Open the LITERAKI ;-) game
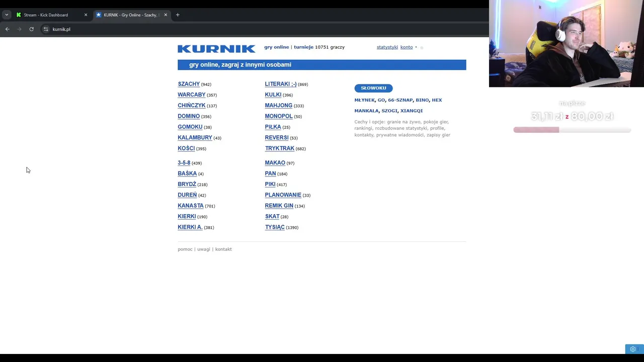Image resolution: width=644 pixels, height=362 pixels. tap(281, 84)
